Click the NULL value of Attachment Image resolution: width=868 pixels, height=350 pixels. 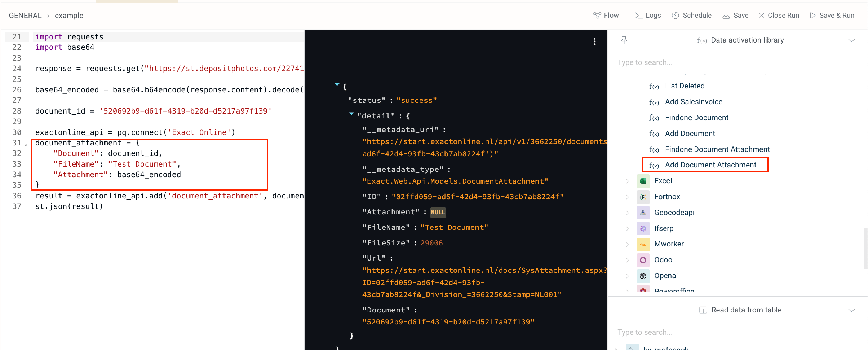point(438,213)
